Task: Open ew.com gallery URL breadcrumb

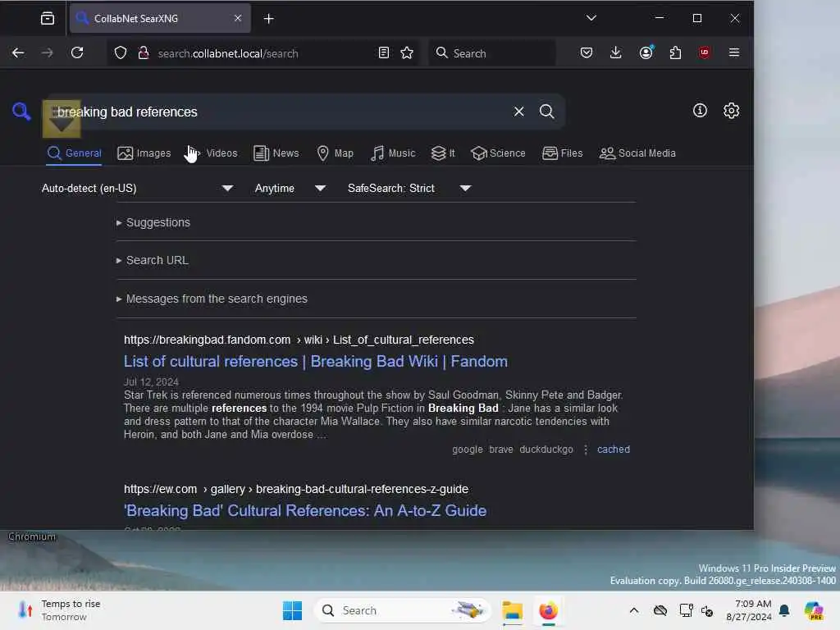Action: tap(296, 489)
